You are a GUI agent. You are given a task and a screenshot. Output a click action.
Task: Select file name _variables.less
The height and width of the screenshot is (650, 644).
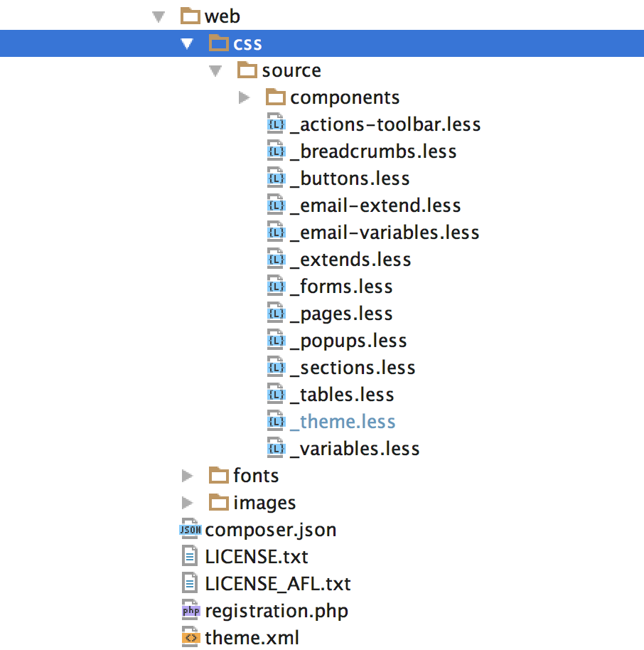point(355,449)
